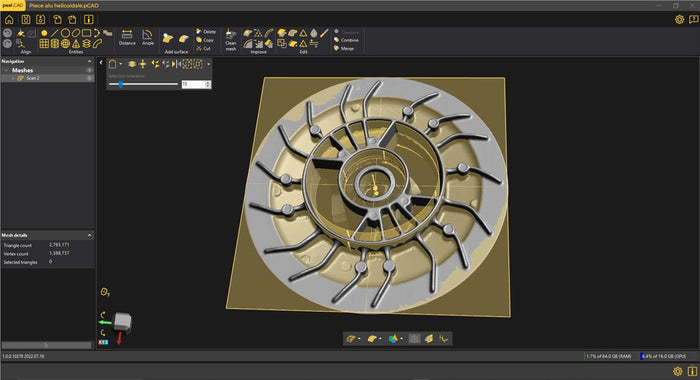The image size is (700, 380).
Task: Open the Distance measurement tool
Action: coord(127,38)
